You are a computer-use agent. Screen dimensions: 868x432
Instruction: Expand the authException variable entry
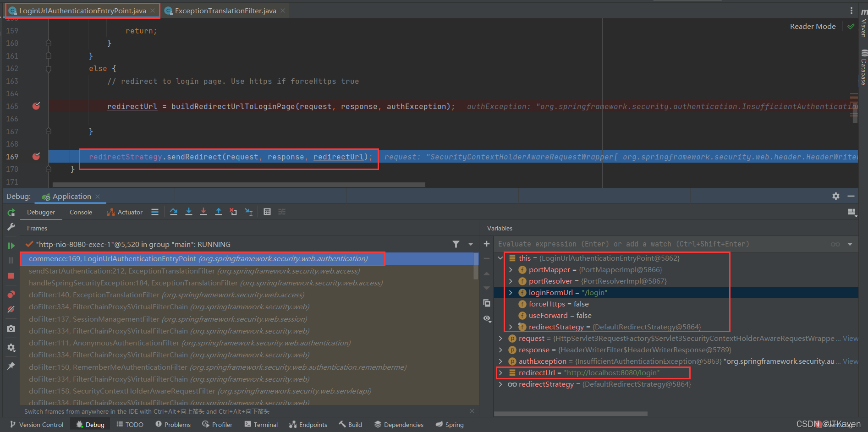pos(500,361)
